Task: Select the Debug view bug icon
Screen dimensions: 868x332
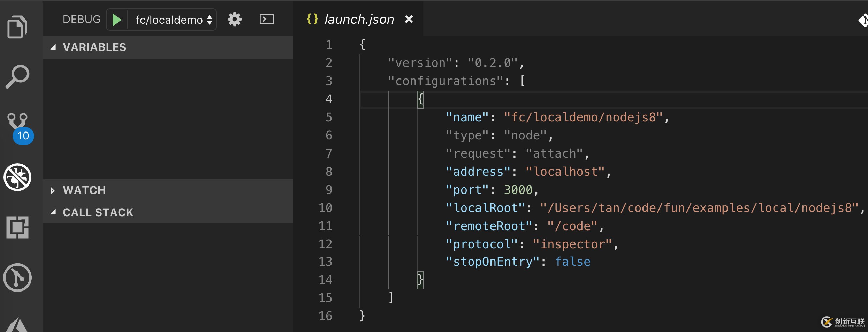Action: tap(17, 177)
